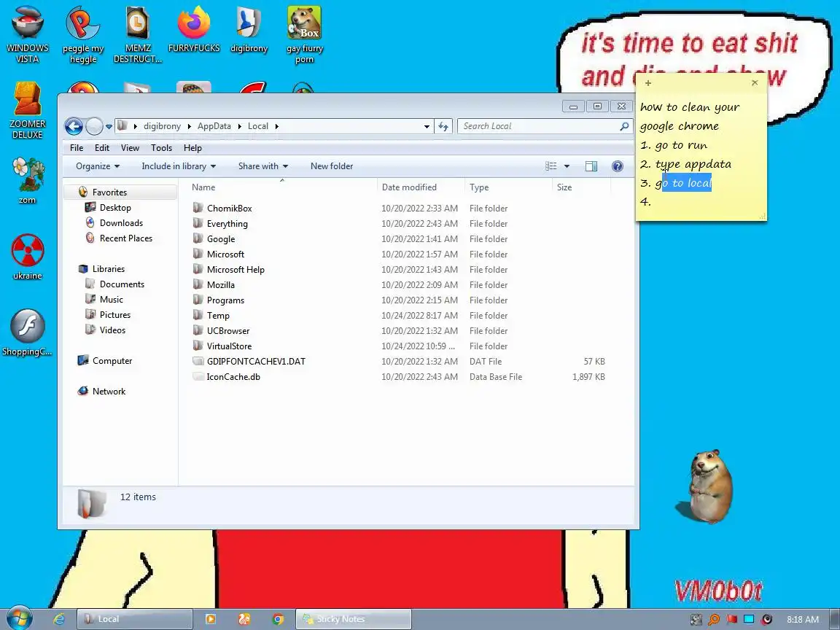Viewport: 840px width, 630px height.
Task: Select the IconCache.db file
Action: click(233, 376)
